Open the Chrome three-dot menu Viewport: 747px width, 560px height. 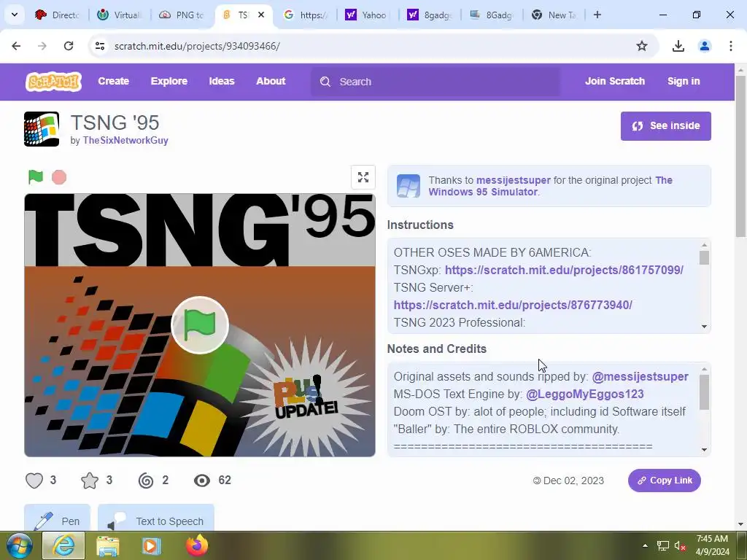coord(731,46)
